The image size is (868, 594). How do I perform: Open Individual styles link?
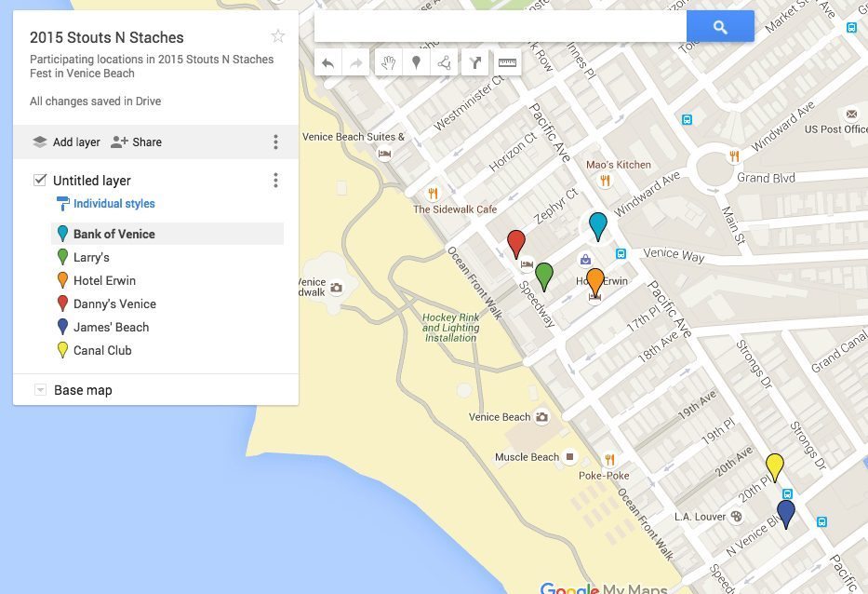click(114, 204)
